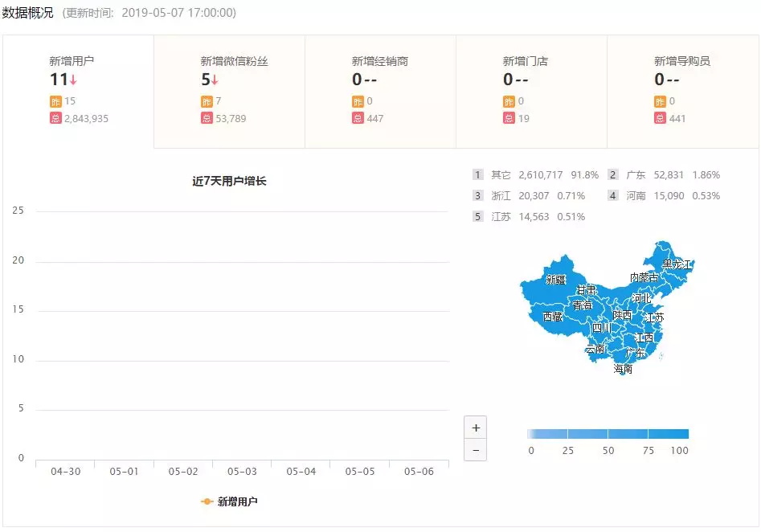Switch to the 新增微信粉丝 tab

tap(230, 92)
